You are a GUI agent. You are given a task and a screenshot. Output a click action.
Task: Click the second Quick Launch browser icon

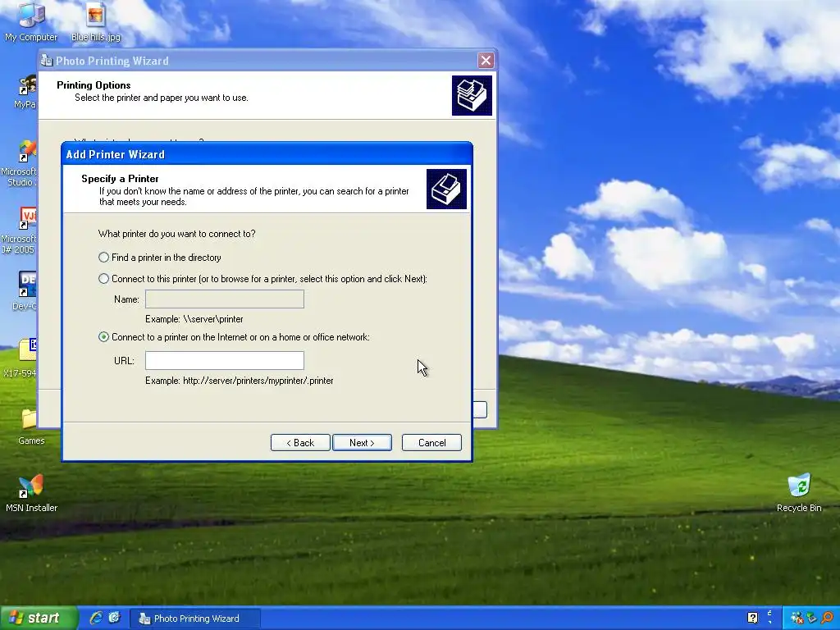click(115, 618)
